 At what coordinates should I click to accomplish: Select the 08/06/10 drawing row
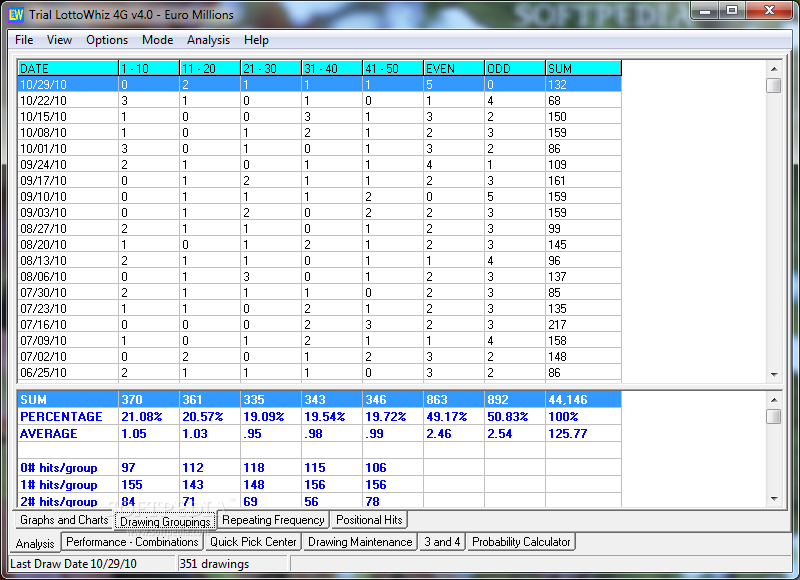[x=319, y=276]
